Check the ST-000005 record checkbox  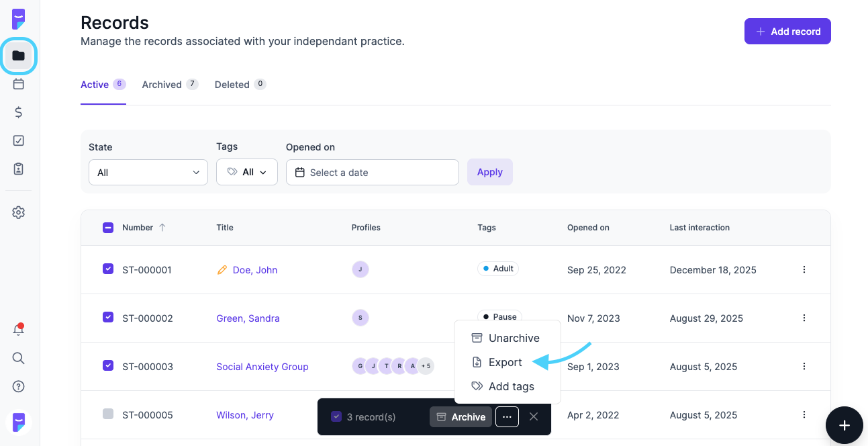point(108,414)
